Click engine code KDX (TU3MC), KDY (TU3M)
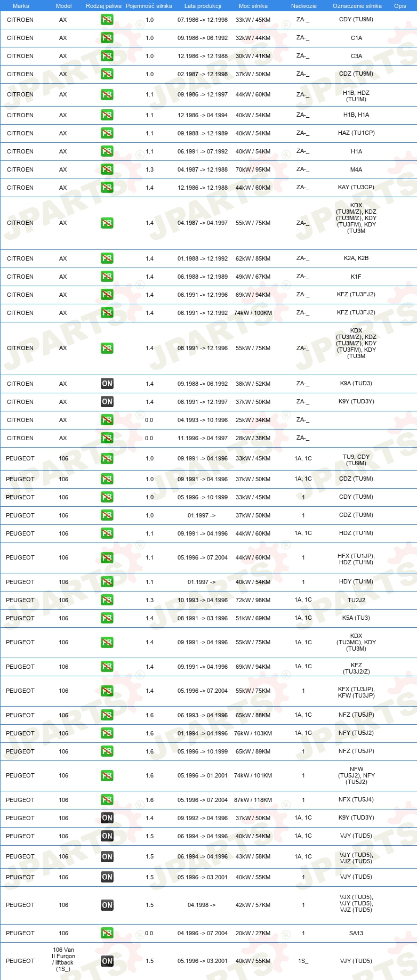The image size is (417, 980). (356, 642)
